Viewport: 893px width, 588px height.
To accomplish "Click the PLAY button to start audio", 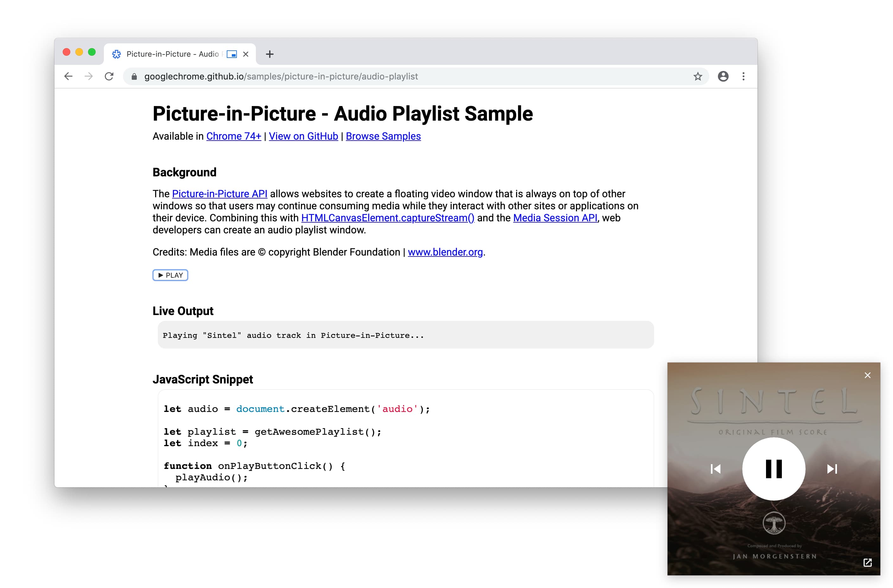I will pyautogui.click(x=170, y=275).
